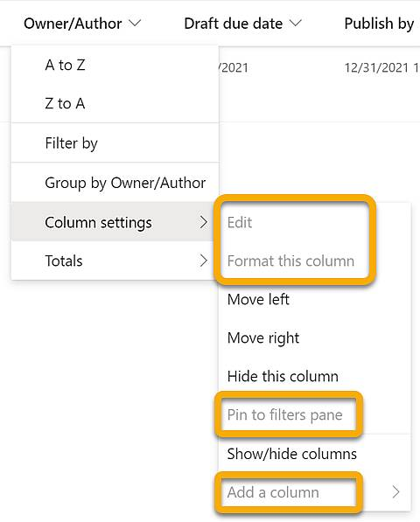Image resolution: width=420 pixels, height=522 pixels.
Task: Select Add a column
Action: click(x=273, y=492)
